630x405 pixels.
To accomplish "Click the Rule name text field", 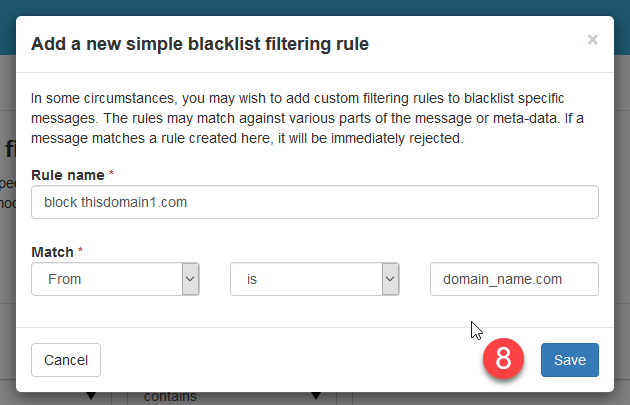I will pos(315,201).
